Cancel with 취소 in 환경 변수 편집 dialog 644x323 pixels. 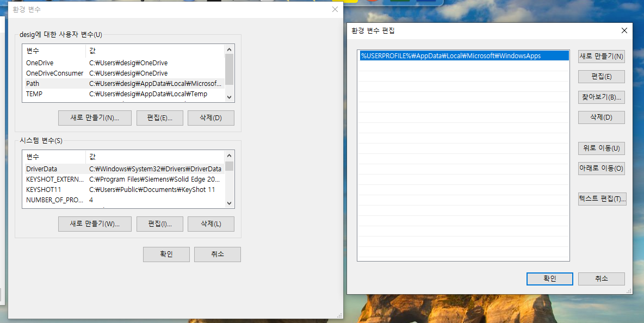coord(601,278)
